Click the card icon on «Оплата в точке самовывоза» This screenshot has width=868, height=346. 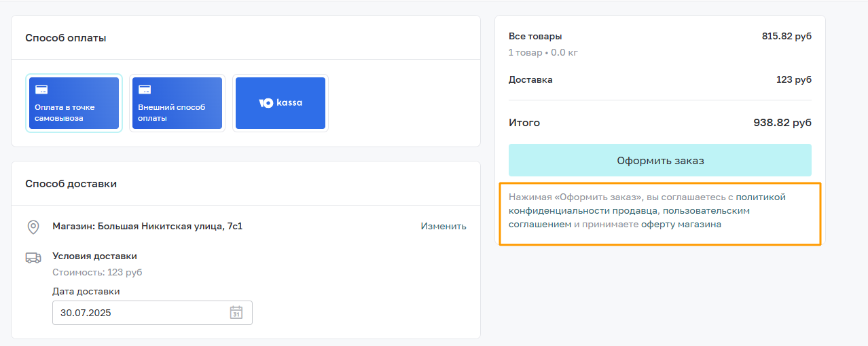(x=41, y=90)
